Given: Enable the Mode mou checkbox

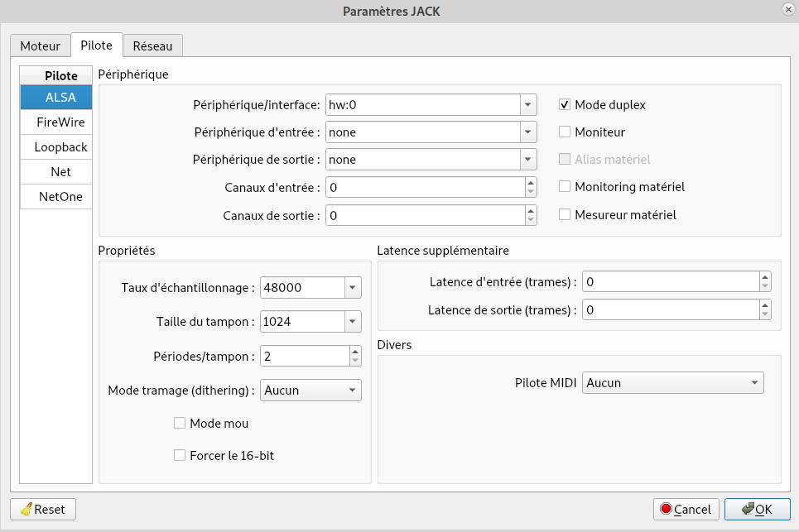Looking at the screenshot, I should pos(180,423).
